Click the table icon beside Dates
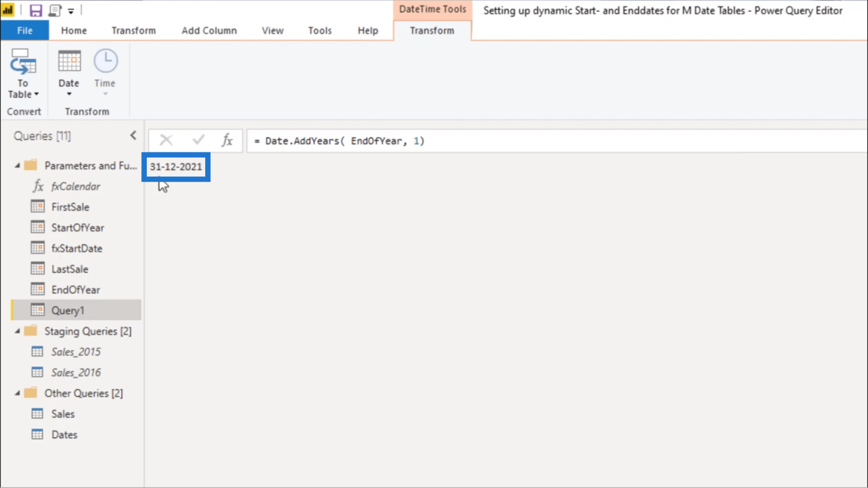The width and height of the screenshot is (868, 488). [37, 434]
